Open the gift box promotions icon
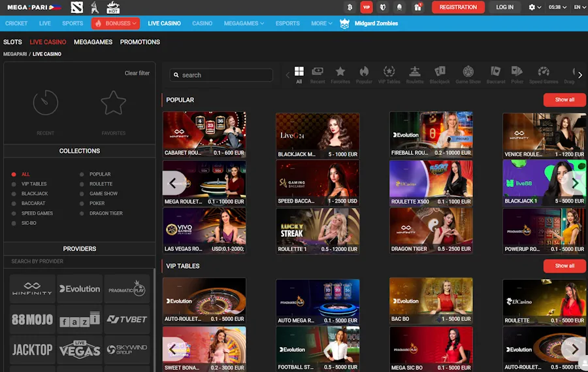Image resolution: width=588 pixels, height=372 pixels. (417, 7)
